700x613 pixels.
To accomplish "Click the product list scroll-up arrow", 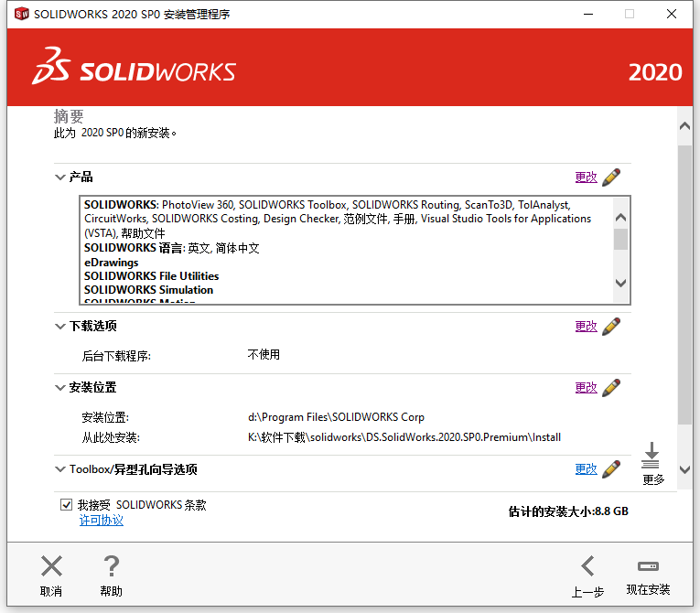I will click(x=620, y=218).
